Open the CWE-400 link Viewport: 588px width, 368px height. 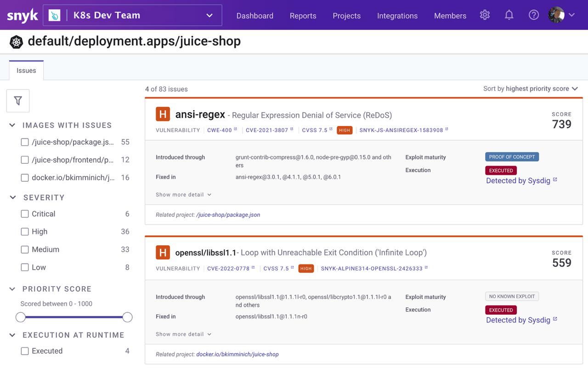220,130
